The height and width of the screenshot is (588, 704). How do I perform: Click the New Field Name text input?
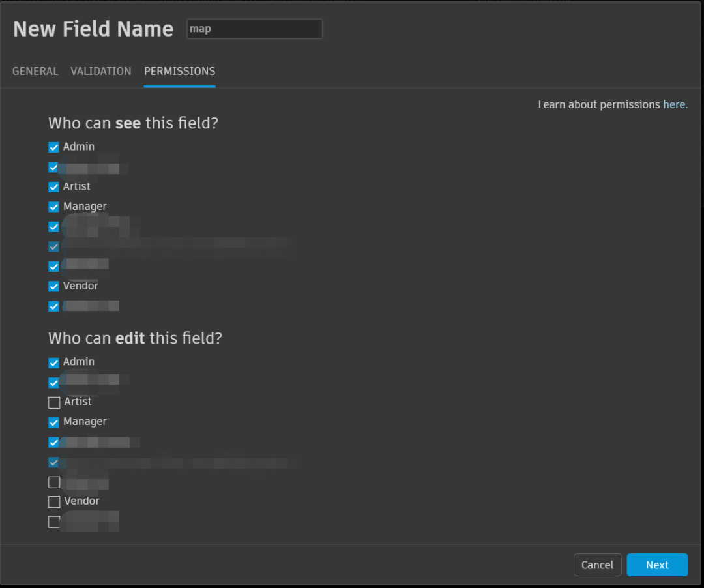tap(254, 29)
